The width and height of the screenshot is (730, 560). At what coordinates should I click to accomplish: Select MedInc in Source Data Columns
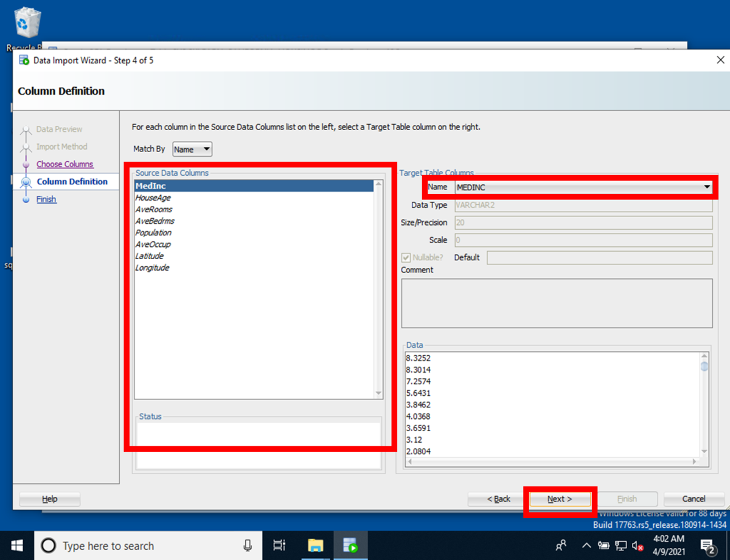point(254,186)
